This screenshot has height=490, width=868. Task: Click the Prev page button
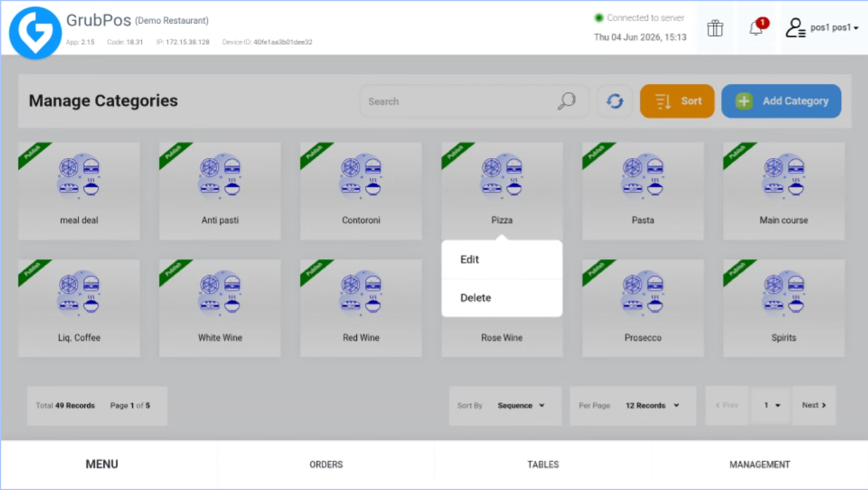(x=727, y=406)
